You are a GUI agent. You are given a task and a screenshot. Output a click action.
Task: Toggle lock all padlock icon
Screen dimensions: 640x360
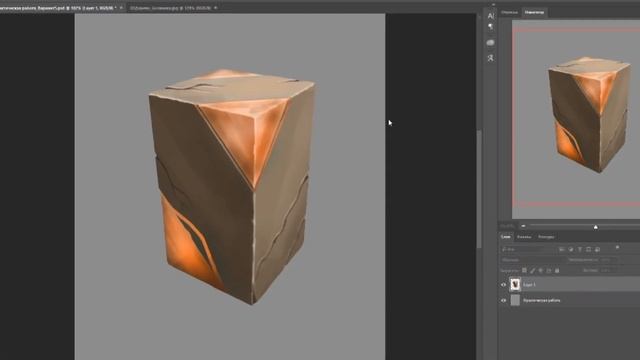557,270
